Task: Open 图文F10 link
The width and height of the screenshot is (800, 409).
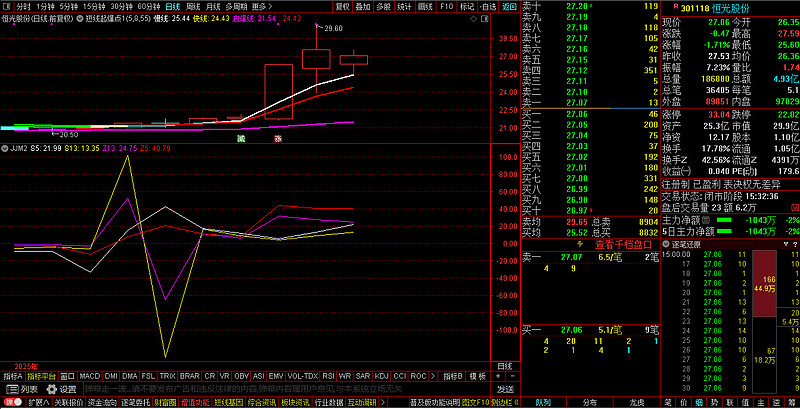Action: pyautogui.click(x=475, y=403)
